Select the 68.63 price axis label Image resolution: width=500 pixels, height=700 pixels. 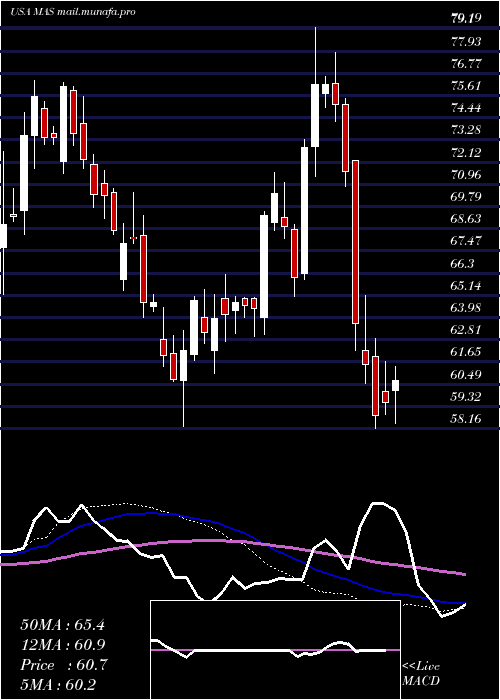coord(466,218)
